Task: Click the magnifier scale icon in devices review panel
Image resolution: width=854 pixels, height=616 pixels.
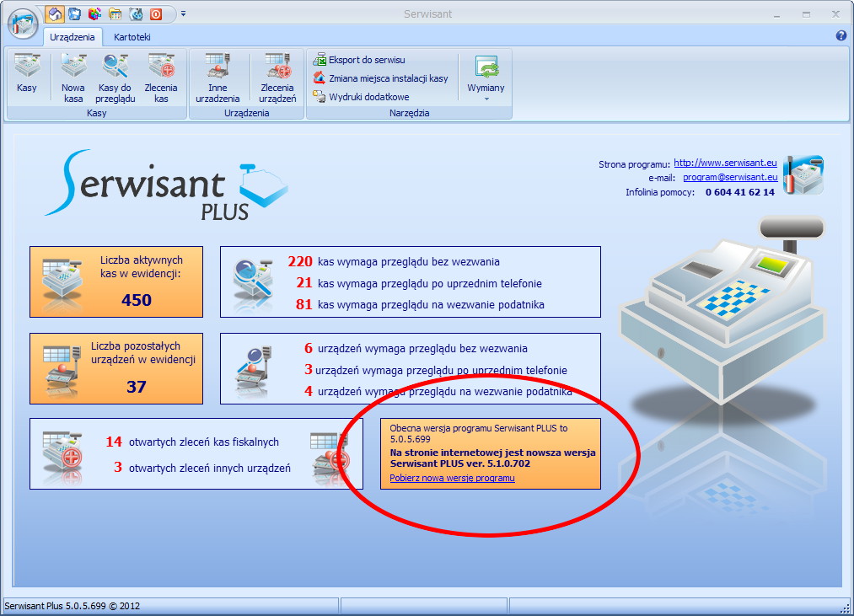Action: (253, 372)
